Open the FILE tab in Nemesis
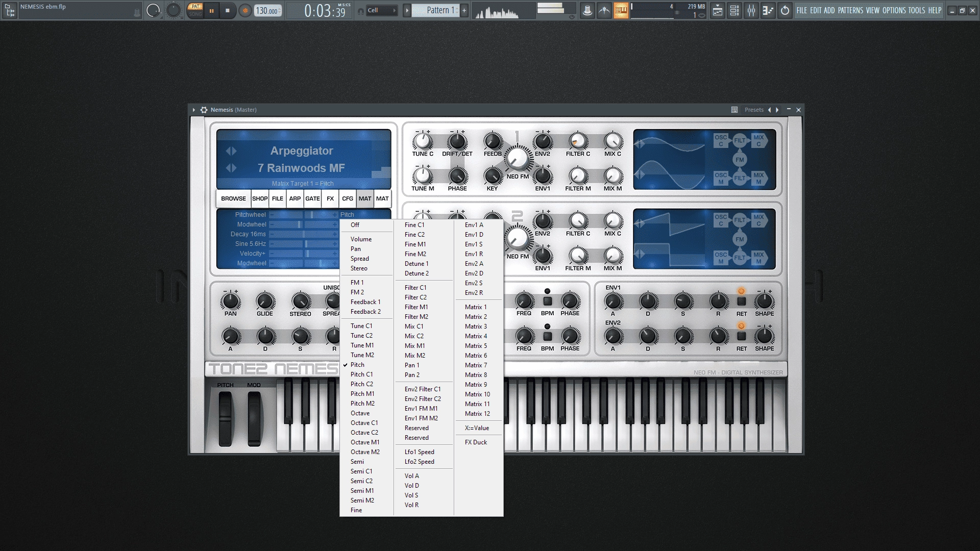This screenshot has width=980, height=551. (x=278, y=198)
